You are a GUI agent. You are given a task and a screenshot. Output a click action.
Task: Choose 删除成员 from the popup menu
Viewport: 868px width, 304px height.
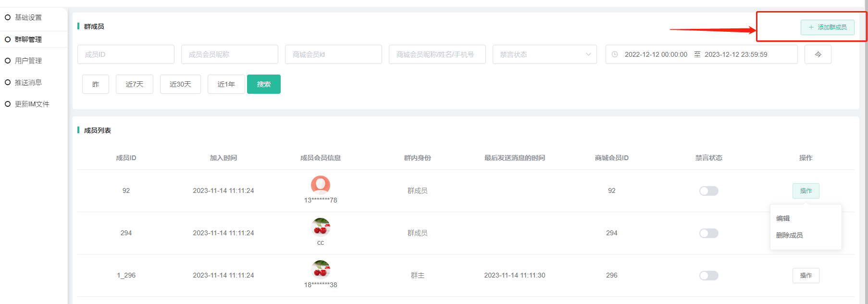click(x=790, y=235)
